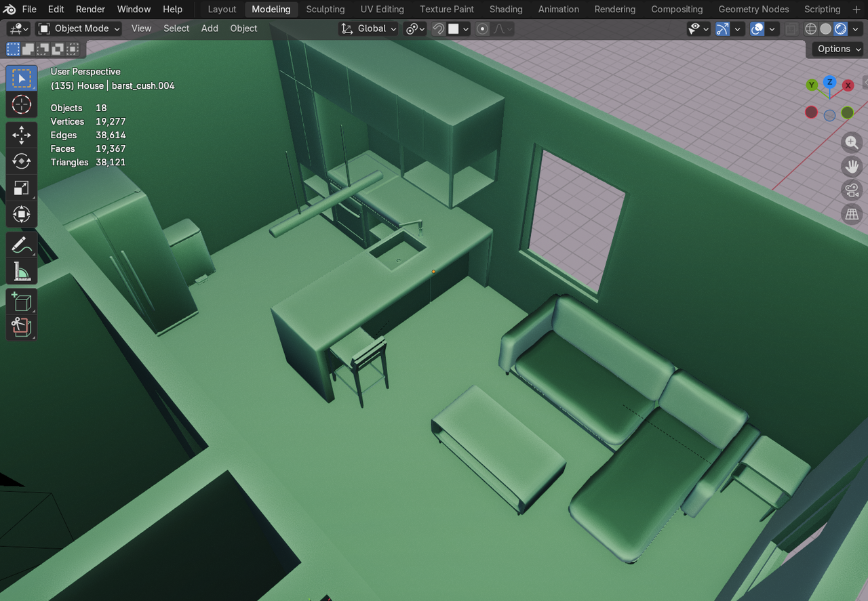Select the Select Box tool
Viewport: 868px width, 601px height.
pos(22,79)
